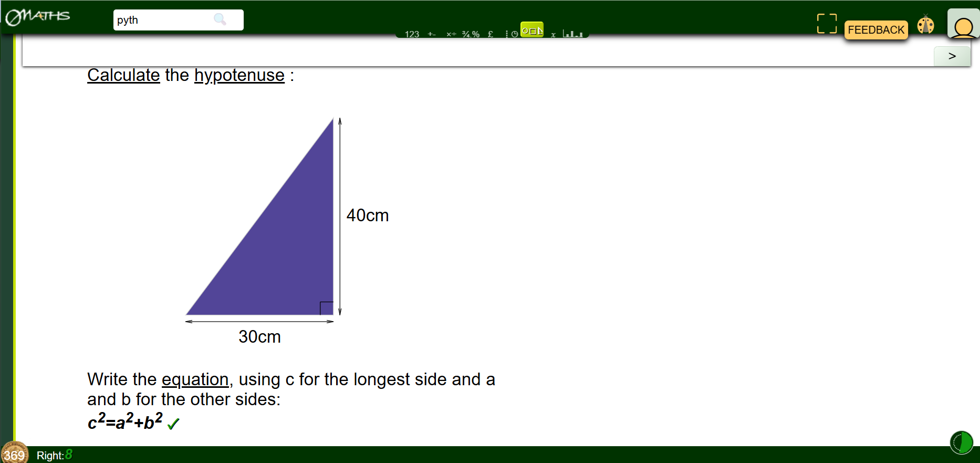Expand panel with the > arrow button
This screenshot has height=463, width=980.
tap(952, 56)
